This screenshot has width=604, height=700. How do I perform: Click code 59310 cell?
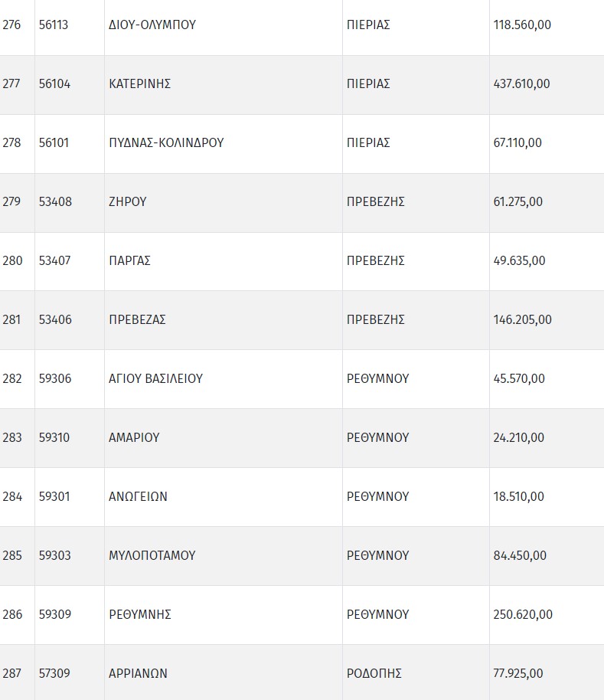point(54,437)
